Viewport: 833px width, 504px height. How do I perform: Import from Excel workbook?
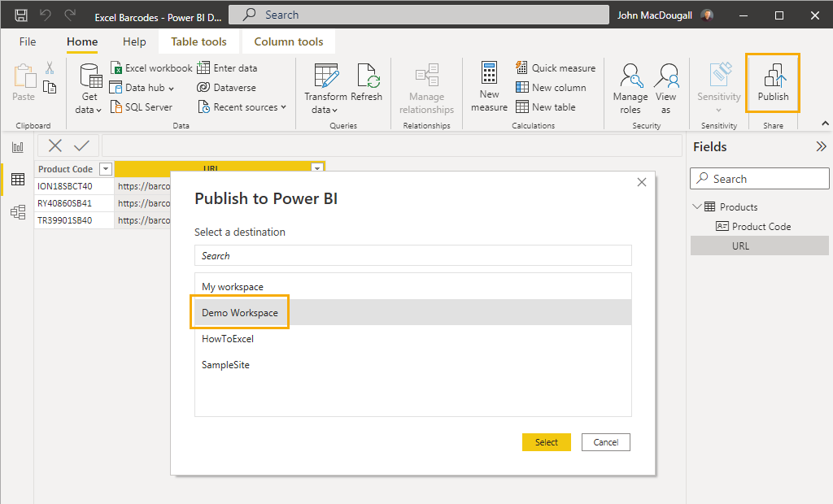(x=151, y=68)
